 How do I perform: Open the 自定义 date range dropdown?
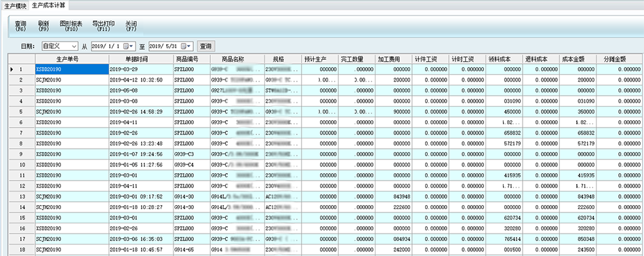(74, 46)
